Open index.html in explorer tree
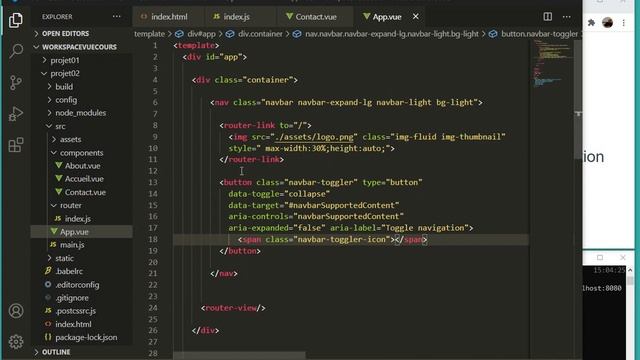 [73, 324]
